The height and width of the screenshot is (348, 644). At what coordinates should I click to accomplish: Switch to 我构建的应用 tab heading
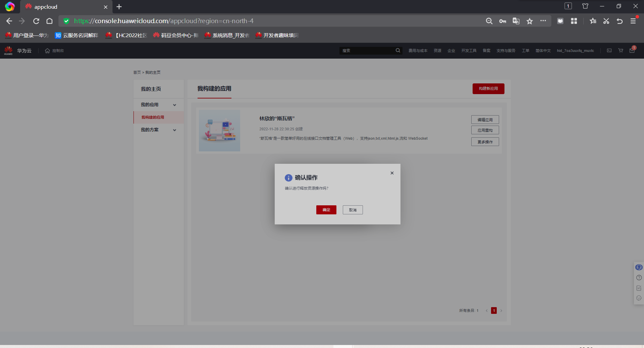point(214,89)
